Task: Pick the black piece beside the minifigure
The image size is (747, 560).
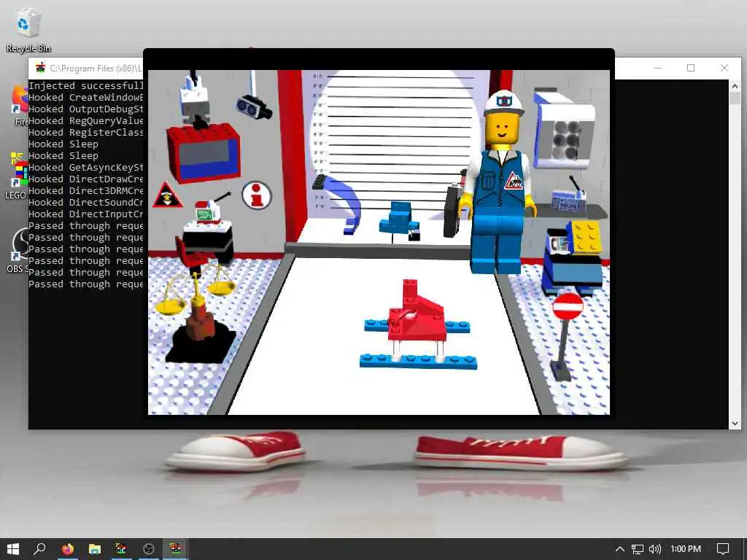Action: (453, 209)
